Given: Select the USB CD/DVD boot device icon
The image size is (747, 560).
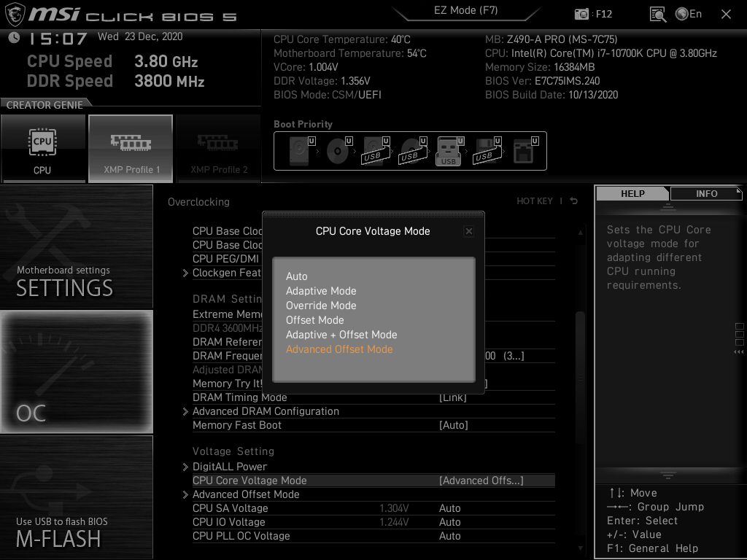Looking at the screenshot, I should [414, 151].
